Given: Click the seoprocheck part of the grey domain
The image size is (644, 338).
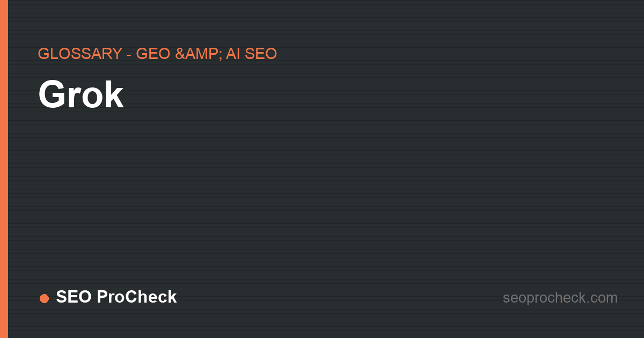Looking at the screenshot, I should (543, 298).
